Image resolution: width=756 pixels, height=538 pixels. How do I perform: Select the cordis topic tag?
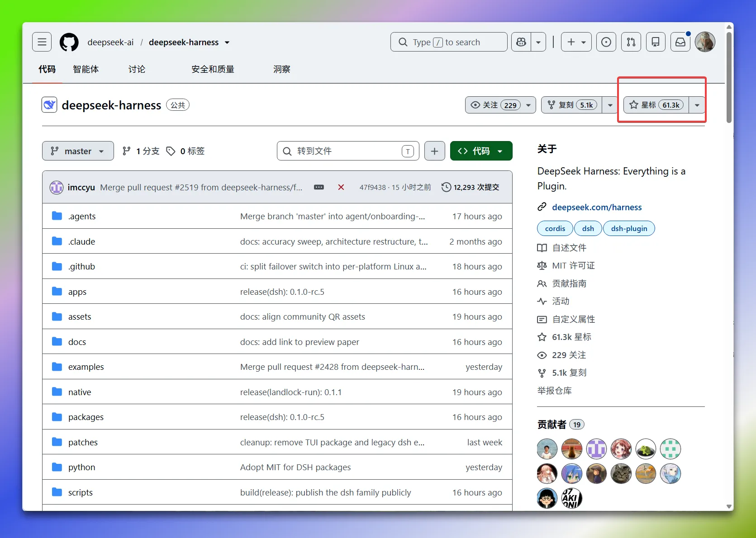coord(555,228)
